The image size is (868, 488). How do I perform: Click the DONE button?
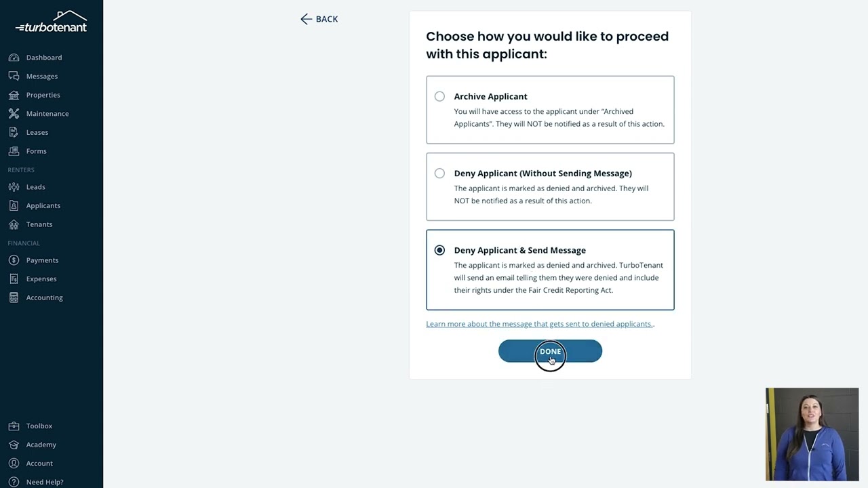coord(550,351)
